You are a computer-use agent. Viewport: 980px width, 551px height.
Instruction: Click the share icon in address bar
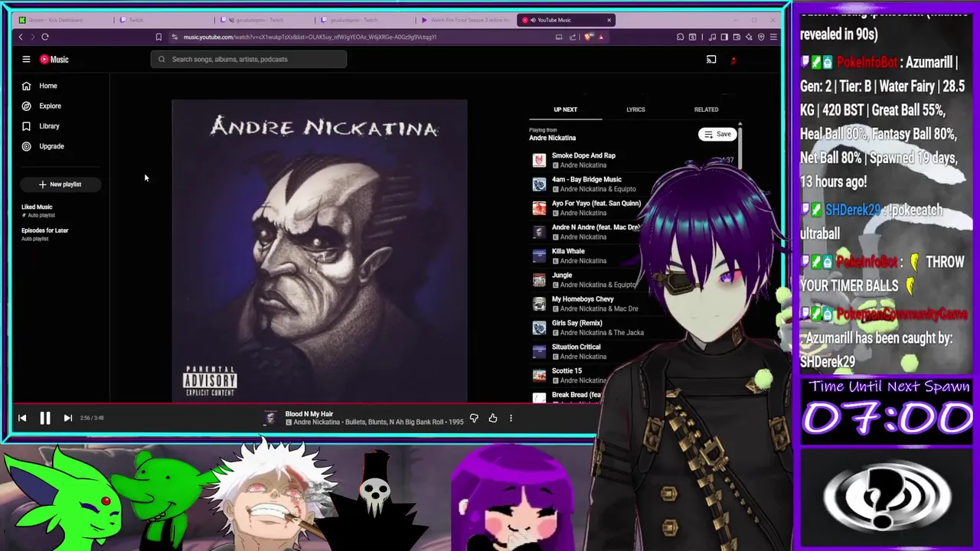tap(573, 37)
